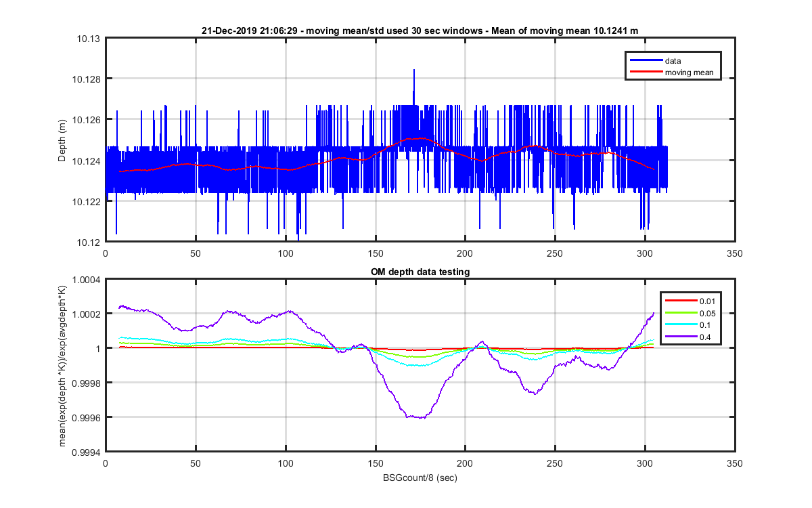
Task: Select the '10.126' y-axis tick label
Action: (x=87, y=120)
